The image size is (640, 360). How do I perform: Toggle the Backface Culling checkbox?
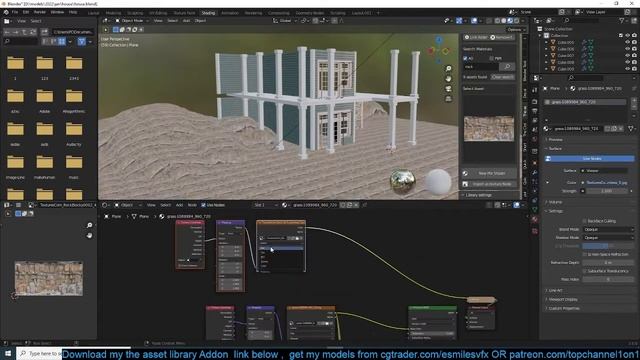pos(585,221)
